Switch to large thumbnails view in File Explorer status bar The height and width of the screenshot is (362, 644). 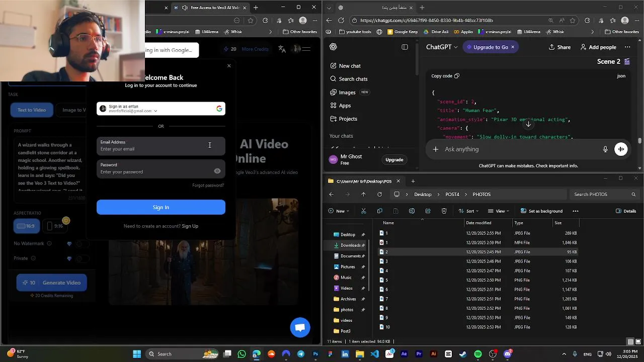click(x=638, y=342)
